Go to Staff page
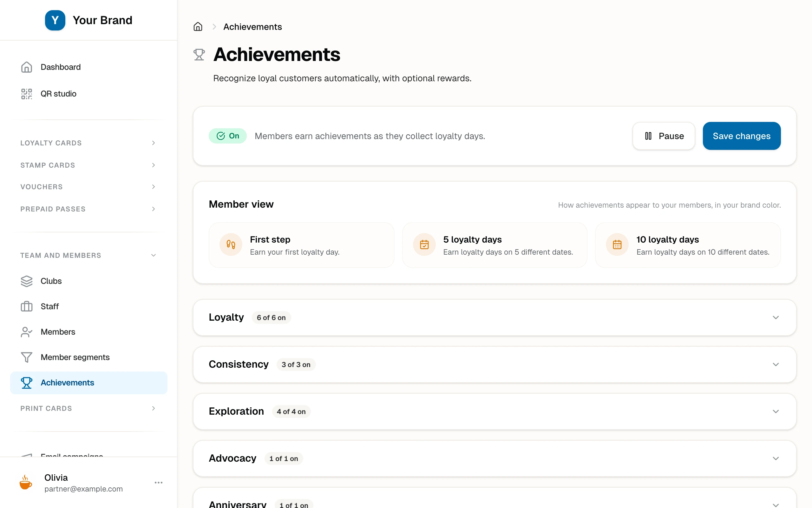This screenshot has width=812, height=508. [88, 306]
